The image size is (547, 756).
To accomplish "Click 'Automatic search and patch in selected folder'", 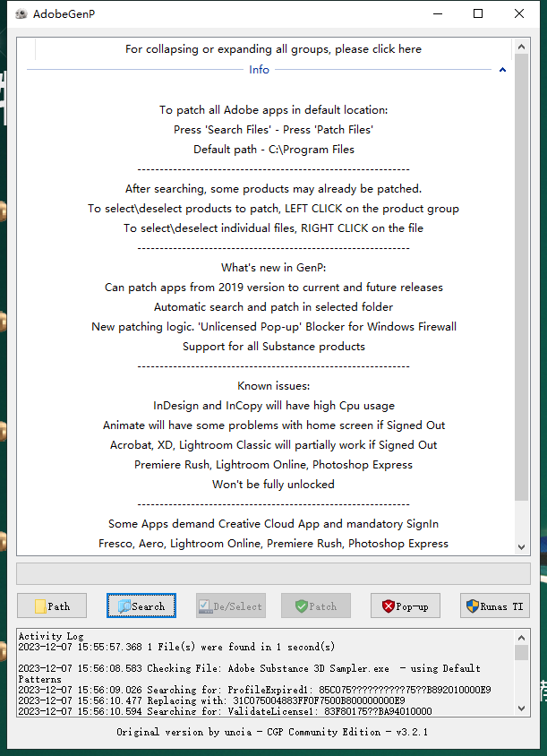I will point(273,307).
